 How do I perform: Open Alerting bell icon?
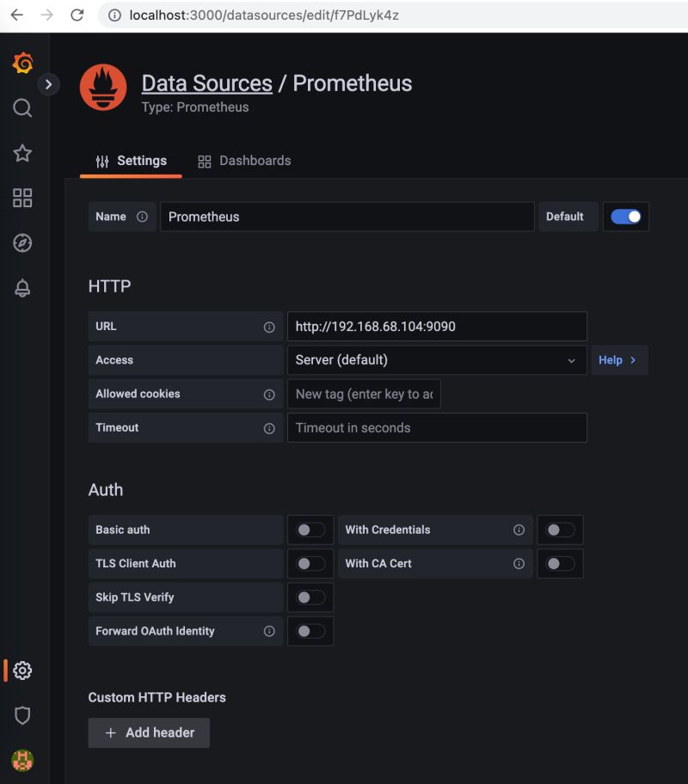(23, 289)
